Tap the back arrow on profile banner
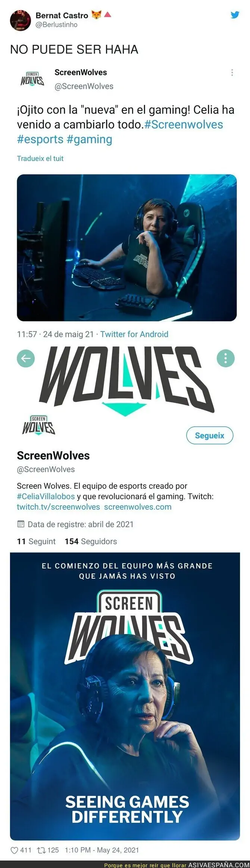The height and width of the screenshot is (868, 250). click(26, 358)
